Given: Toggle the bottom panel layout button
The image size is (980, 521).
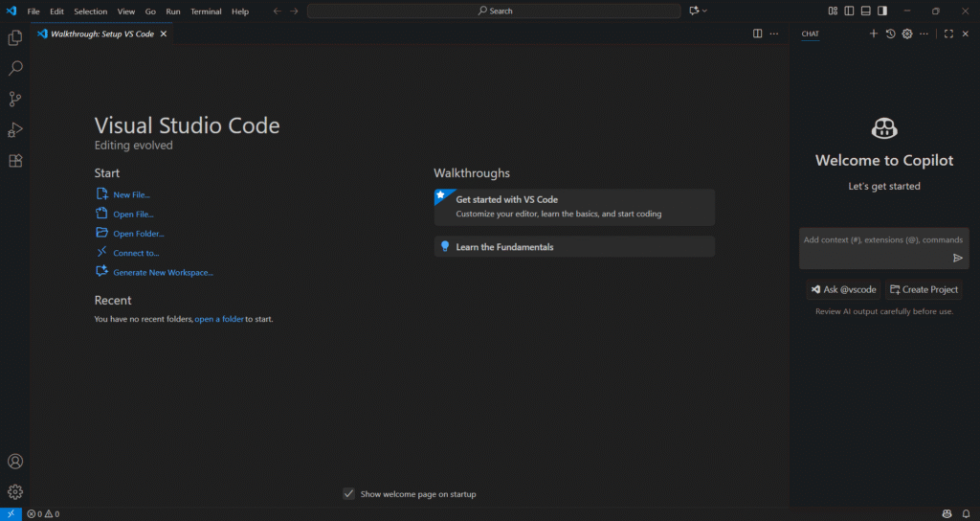Looking at the screenshot, I should pos(865,11).
